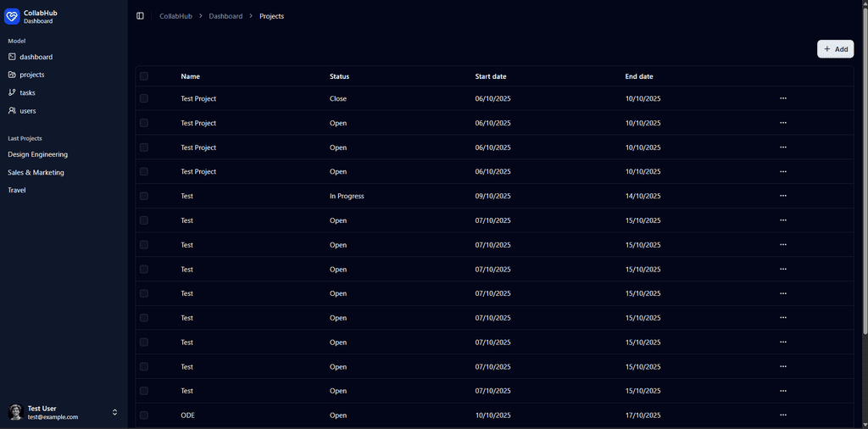Go to Dashboard in breadcrumb
Screen dimensions: 868x429
225,16
